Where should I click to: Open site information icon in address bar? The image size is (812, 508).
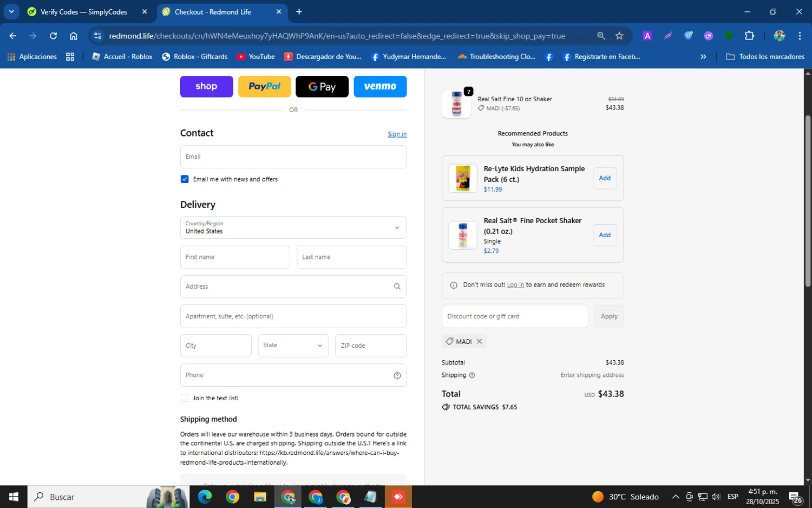(97, 36)
